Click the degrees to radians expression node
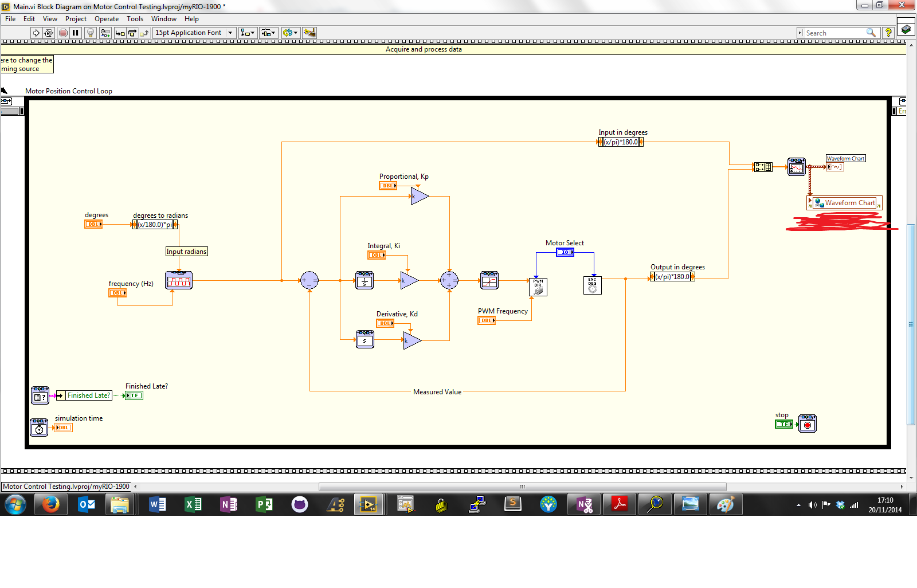This screenshot has width=917, height=588. tap(155, 225)
